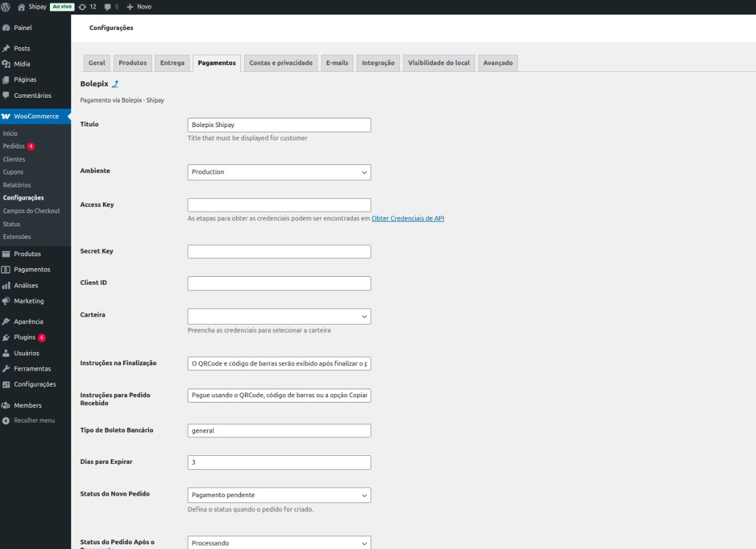Image resolution: width=756 pixels, height=549 pixels.
Task: Click the Plugins plug icon
Action: pyautogui.click(x=6, y=337)
